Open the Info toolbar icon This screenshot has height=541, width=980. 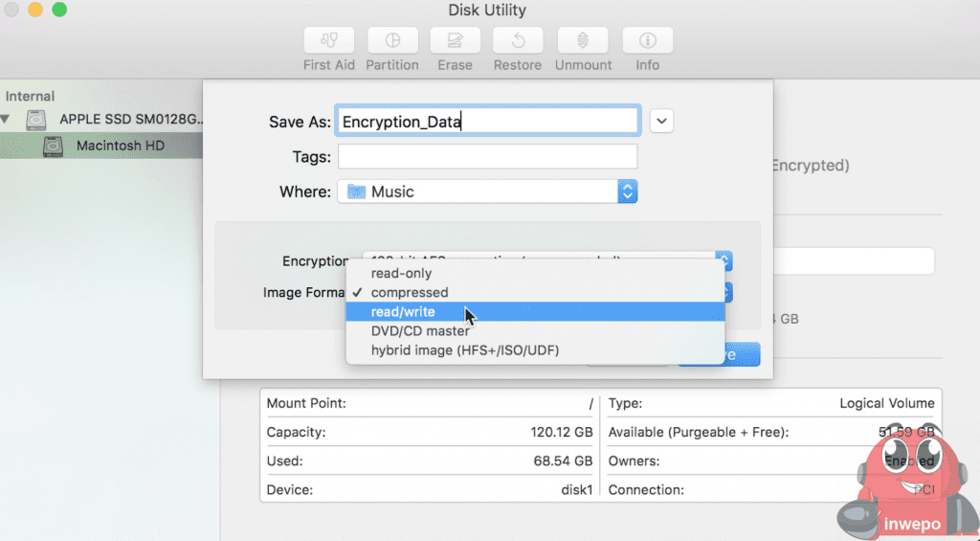pos(648,41)
